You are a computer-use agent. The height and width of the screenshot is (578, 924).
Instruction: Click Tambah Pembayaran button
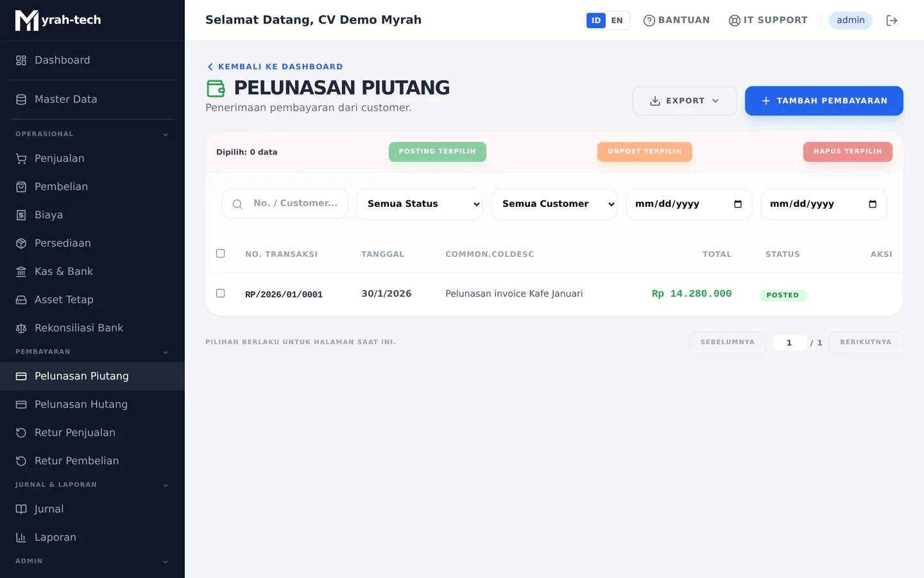coord(824,101)
